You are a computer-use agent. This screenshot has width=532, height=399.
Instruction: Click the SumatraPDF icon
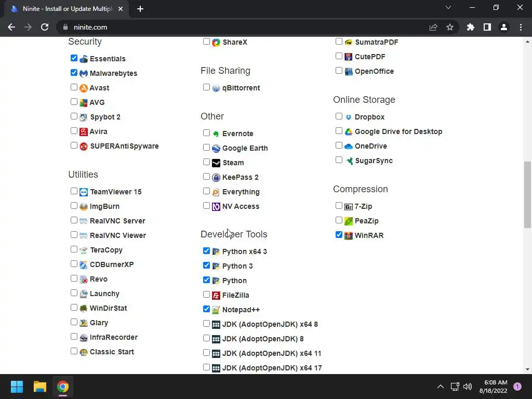point(349,43)
